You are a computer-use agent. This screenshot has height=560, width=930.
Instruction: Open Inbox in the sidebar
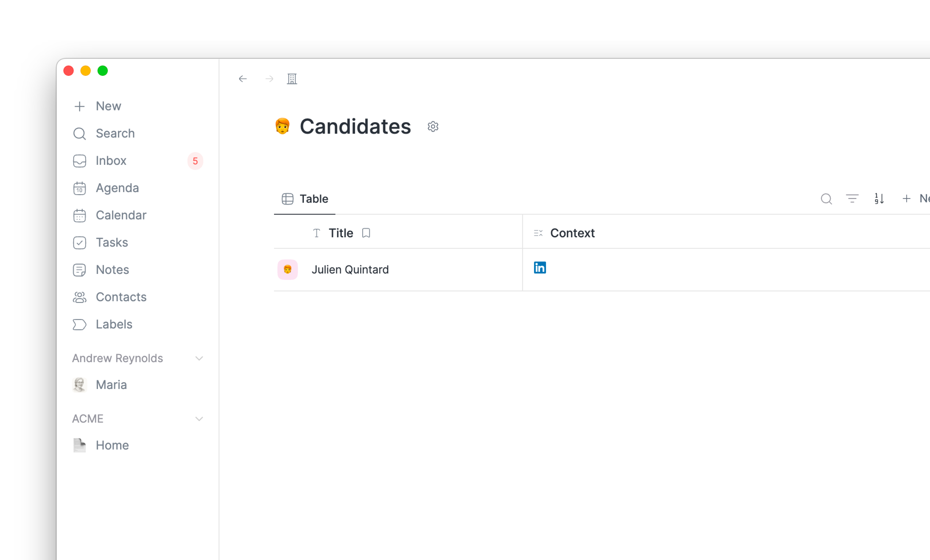138,161
